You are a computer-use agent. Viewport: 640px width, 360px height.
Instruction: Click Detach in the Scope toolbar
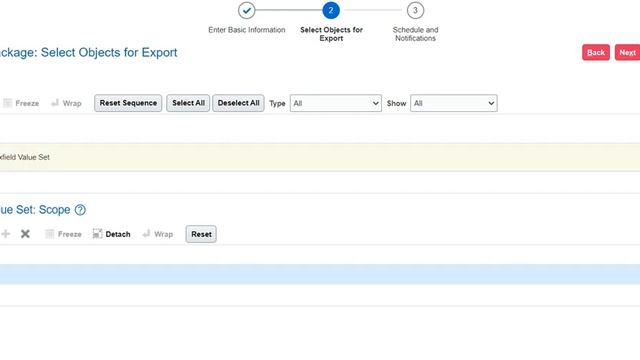(111, 234)
